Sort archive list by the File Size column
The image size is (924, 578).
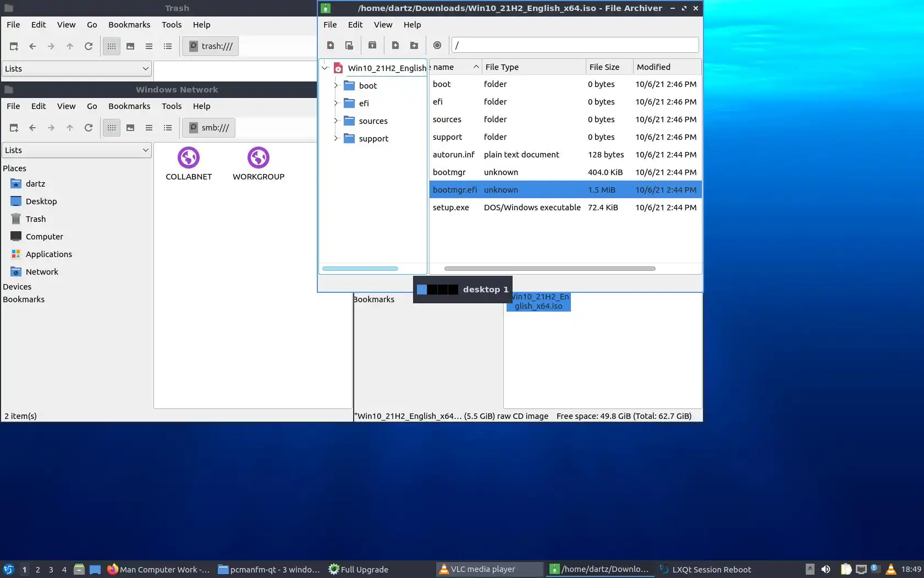click(609, 67)
